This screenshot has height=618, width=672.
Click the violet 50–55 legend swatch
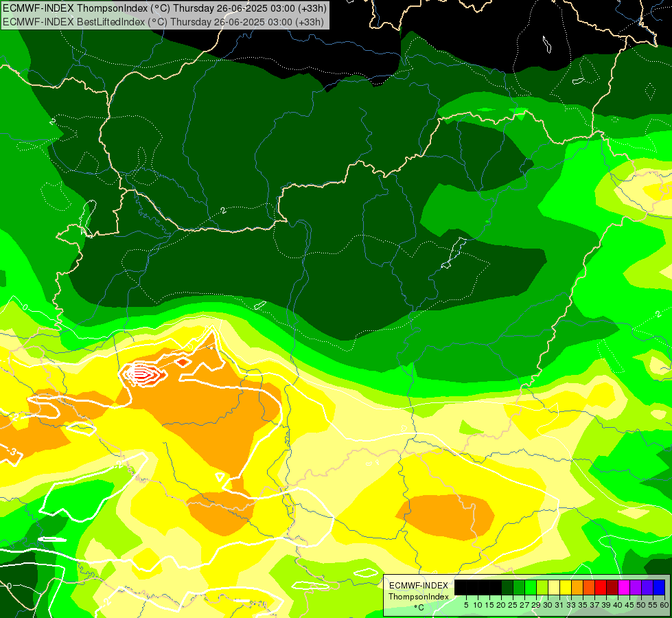647,587
